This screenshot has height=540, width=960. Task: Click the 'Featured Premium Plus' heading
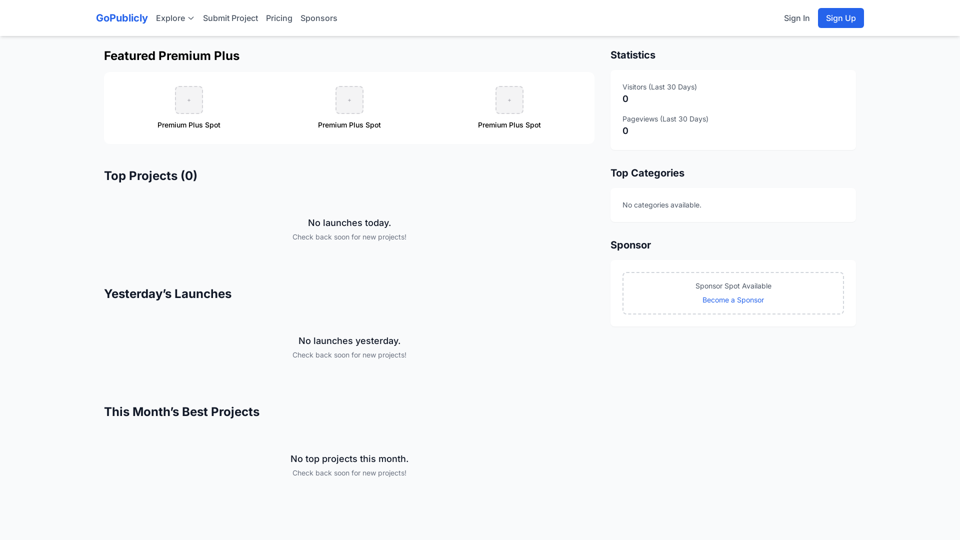171,56
